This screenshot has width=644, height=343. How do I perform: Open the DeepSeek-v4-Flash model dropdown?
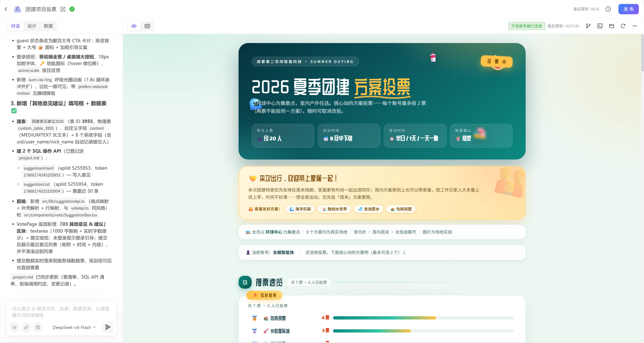coord(74,327)
